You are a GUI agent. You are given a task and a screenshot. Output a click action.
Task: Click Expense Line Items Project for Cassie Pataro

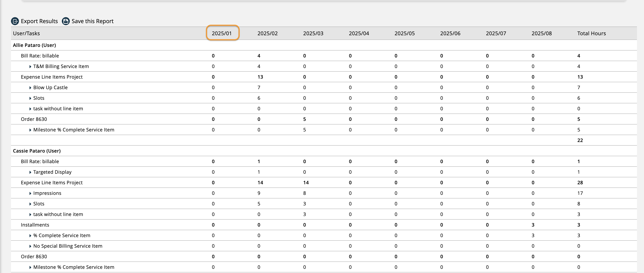52,183
